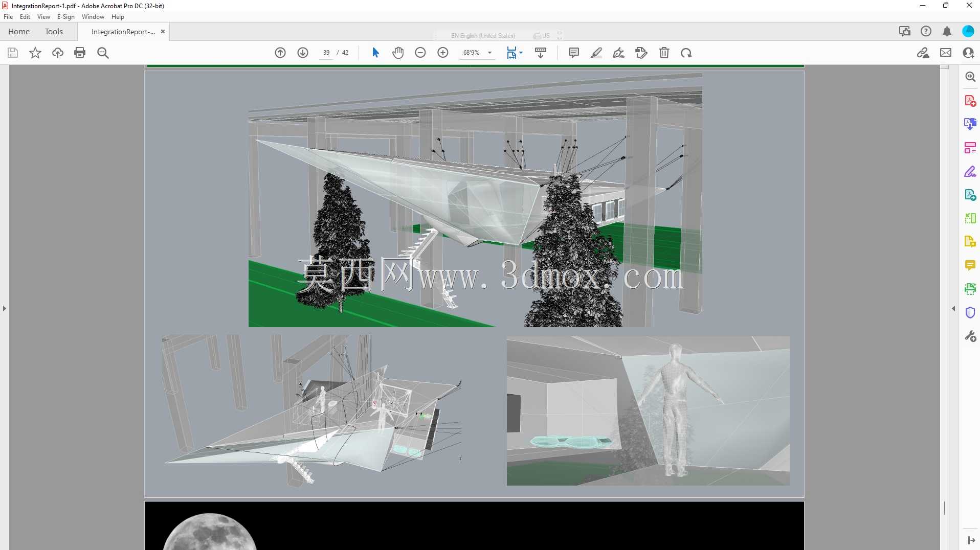Viewport: 980px width, 550px height.
Task: Expand the tools pane arrow at bottom
Action: (971, 540)
